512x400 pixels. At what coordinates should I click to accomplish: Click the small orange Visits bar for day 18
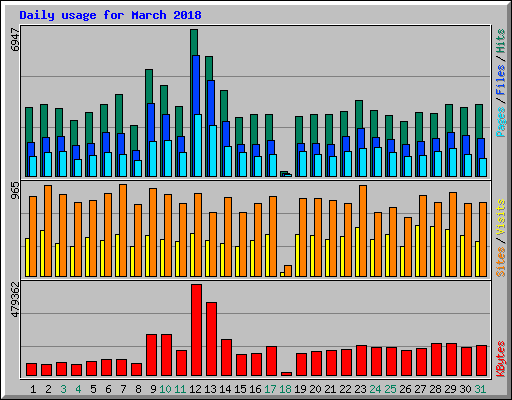pos(288,271)
